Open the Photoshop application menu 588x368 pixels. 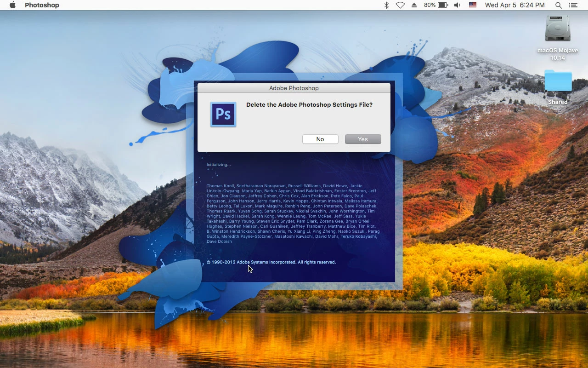click(x=42, y=5)
